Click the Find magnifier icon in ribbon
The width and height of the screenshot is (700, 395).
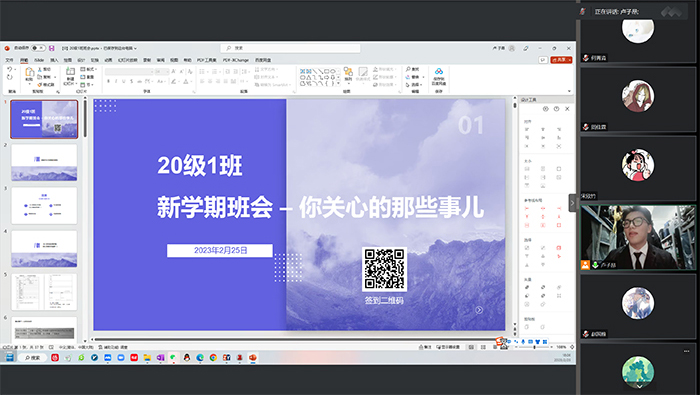pos(408,69)
